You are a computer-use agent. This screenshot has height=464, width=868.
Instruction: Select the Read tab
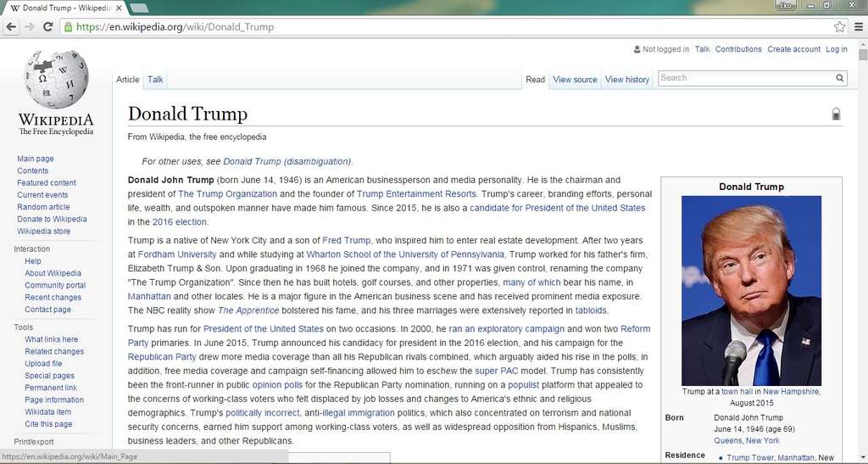click(536, 79)
